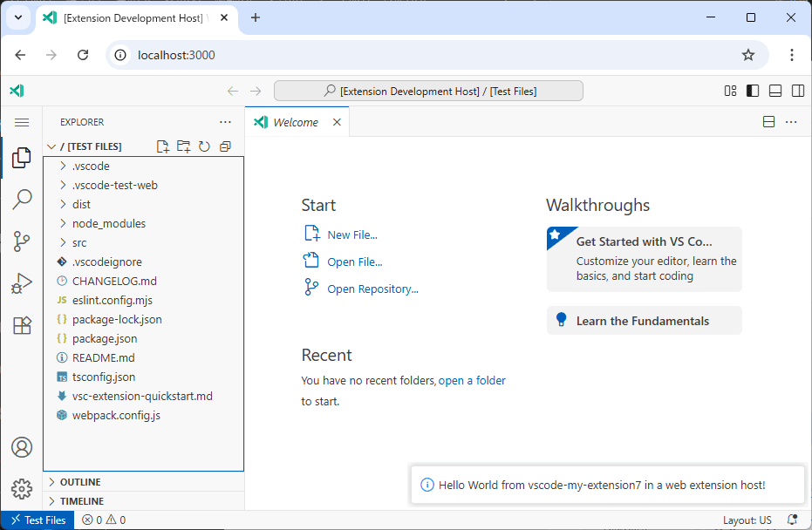This screenshot has height=530, width=812.
Task: Click the New File icon in Explorer header
Action: pos(162,146)
